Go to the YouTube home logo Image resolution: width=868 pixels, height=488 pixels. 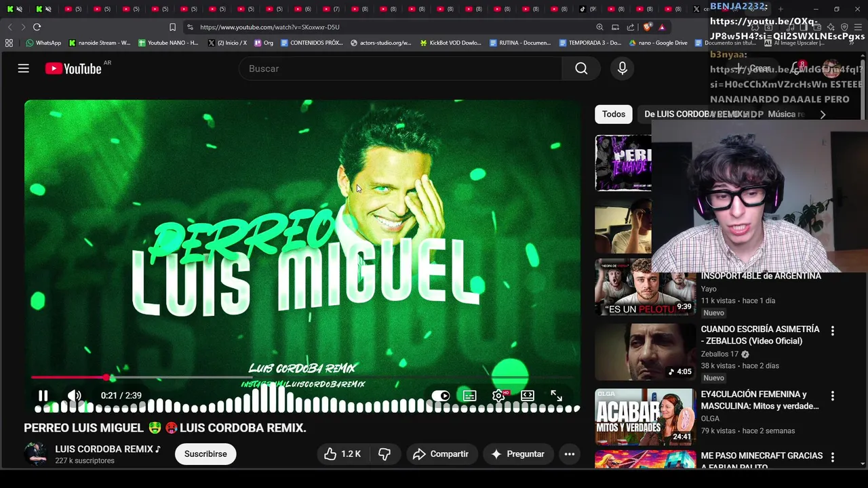tap(73, 68)
